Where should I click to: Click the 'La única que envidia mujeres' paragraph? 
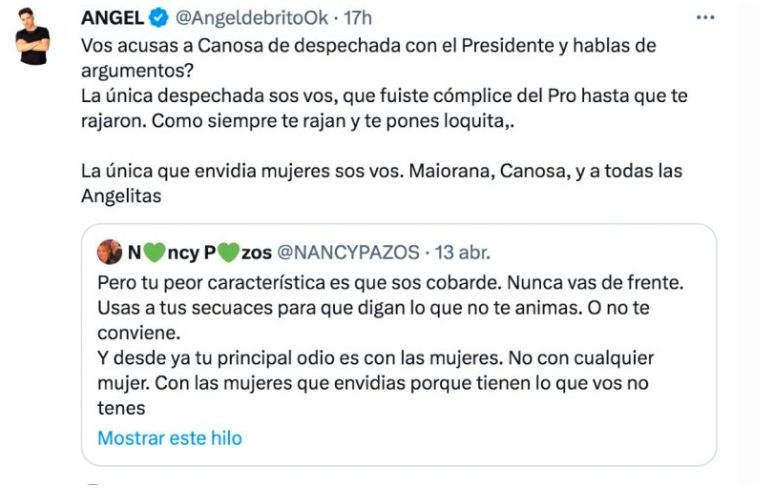382,170
